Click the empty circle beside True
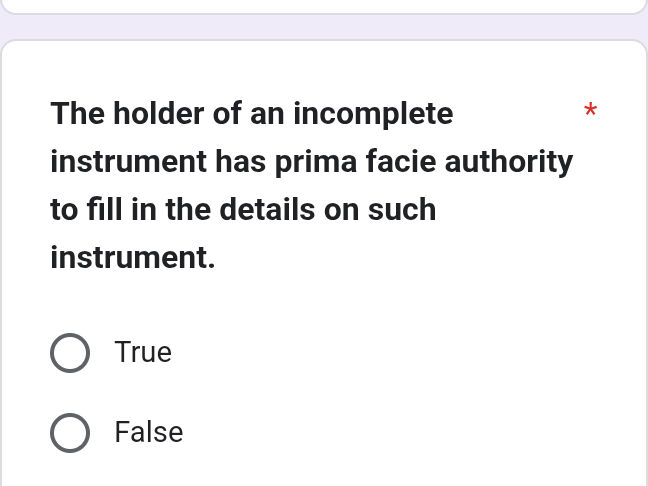This screenshot has height=486, width=648. 70,353
